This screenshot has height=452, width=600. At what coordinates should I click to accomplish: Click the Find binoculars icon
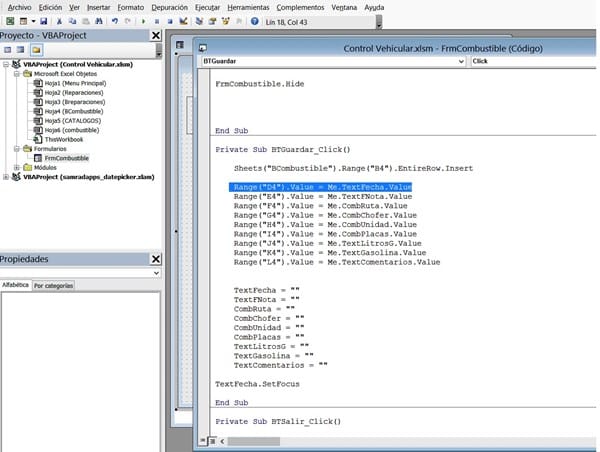tap(99, 20)
